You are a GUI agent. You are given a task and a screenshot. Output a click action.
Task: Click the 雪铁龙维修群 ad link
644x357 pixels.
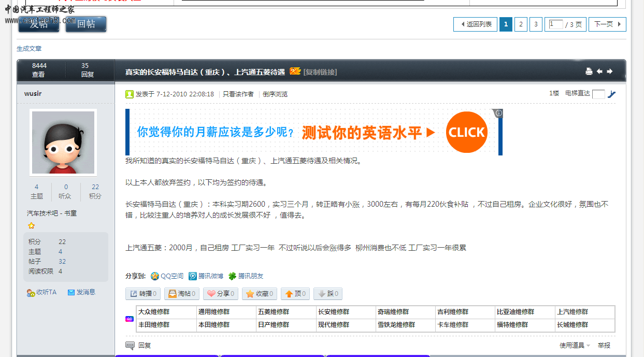pos(396,325)
